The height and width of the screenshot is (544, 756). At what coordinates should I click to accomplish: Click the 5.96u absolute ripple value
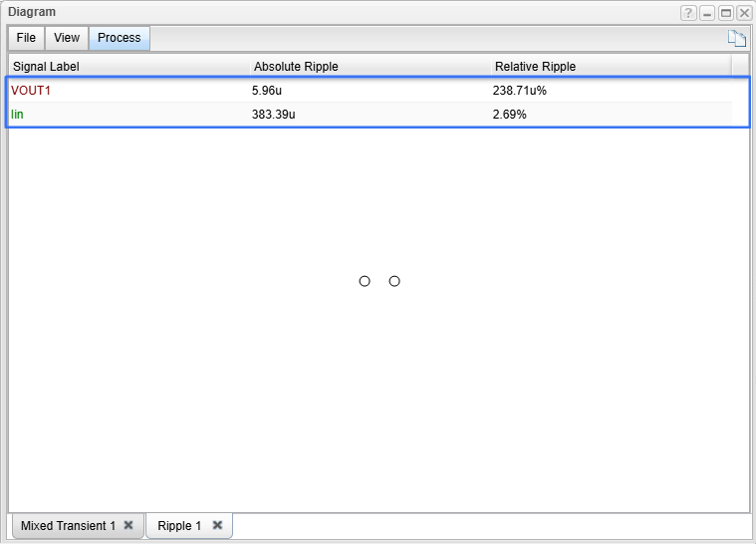click(269, 91)
